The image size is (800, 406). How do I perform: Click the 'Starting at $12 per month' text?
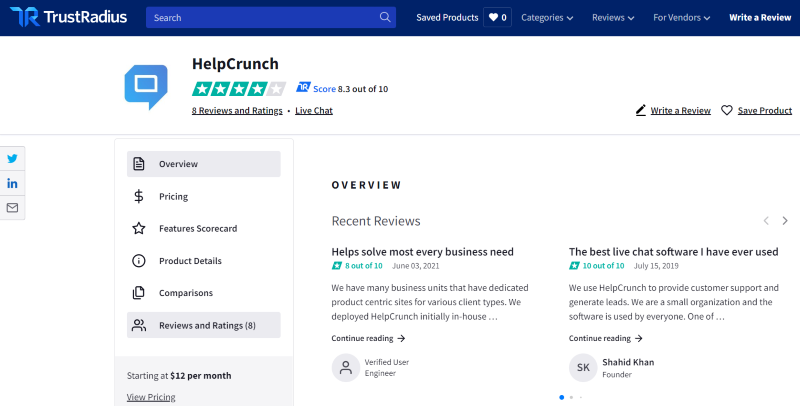click(x=179, y=375)
